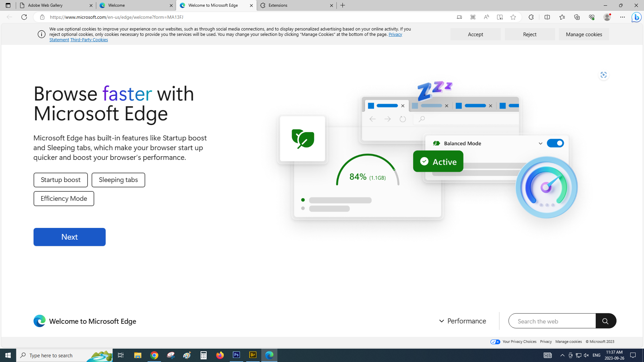Reject optional cookies
The image size is (644, 362).
point(530,34)
